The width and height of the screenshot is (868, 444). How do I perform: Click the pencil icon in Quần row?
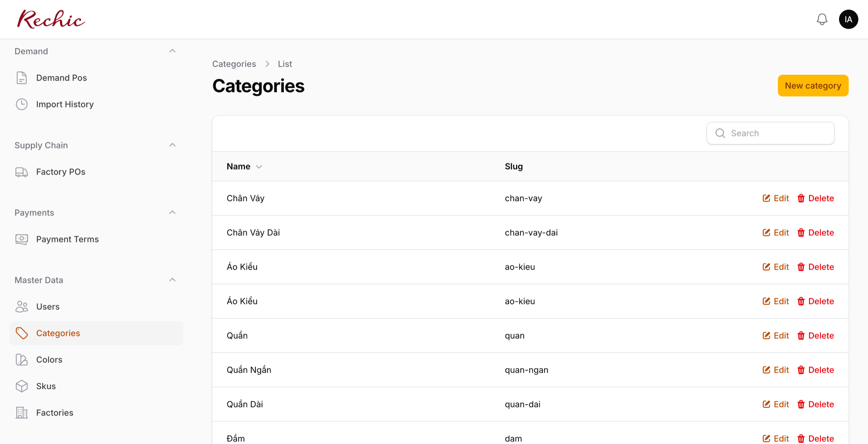coord(766,336)
